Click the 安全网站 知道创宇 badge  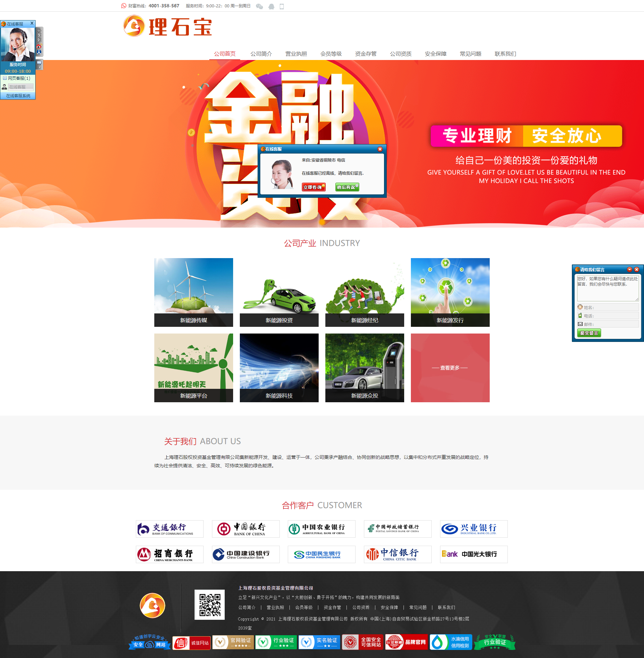[149, 642]
